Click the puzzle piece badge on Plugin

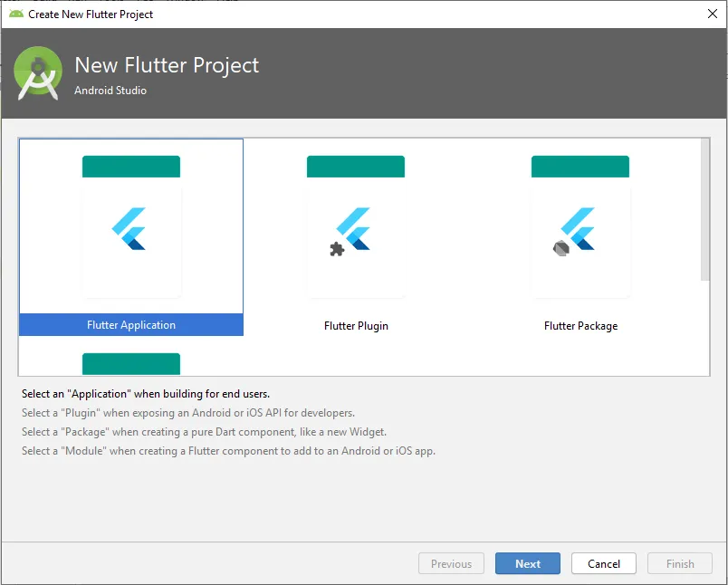click(337, 249)
